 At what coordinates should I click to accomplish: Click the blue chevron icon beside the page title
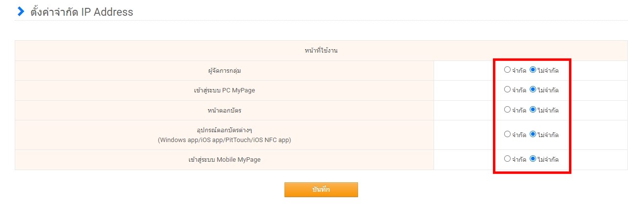(x=21, y=12)
